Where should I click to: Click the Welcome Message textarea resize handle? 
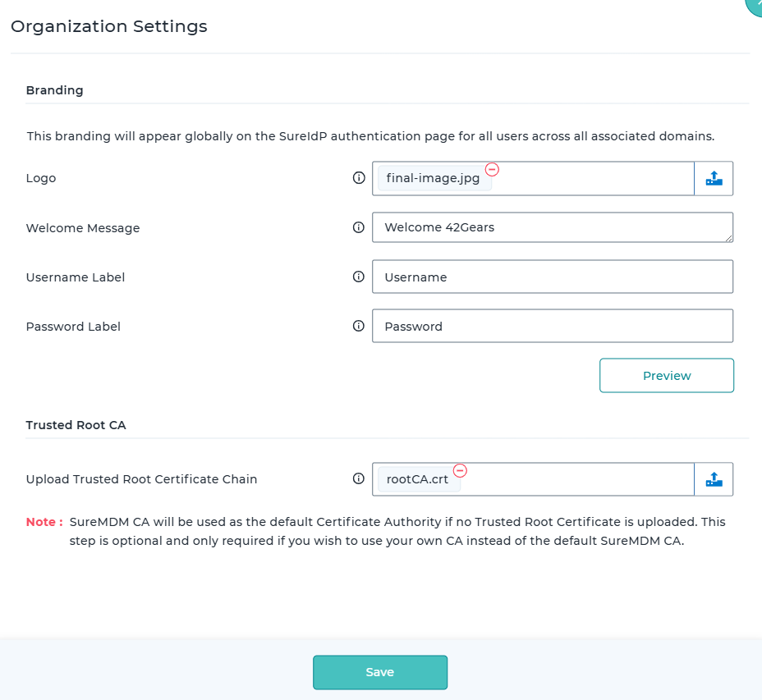pyautogui.click(x=728, y=238)
